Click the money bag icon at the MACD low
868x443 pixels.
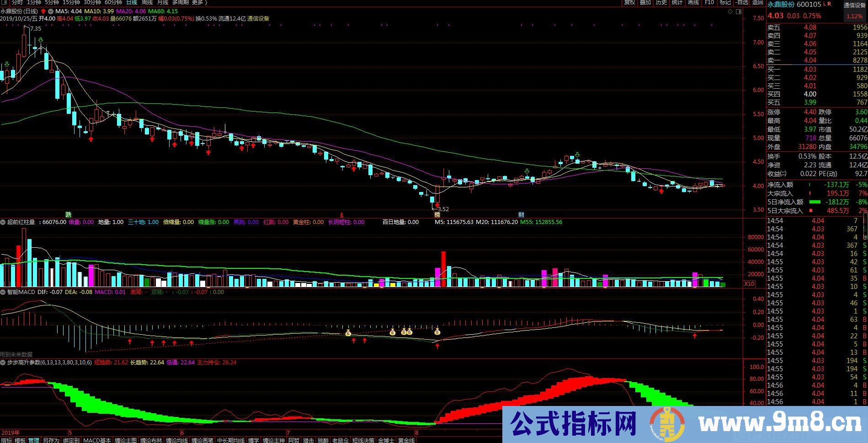(437, 332)
